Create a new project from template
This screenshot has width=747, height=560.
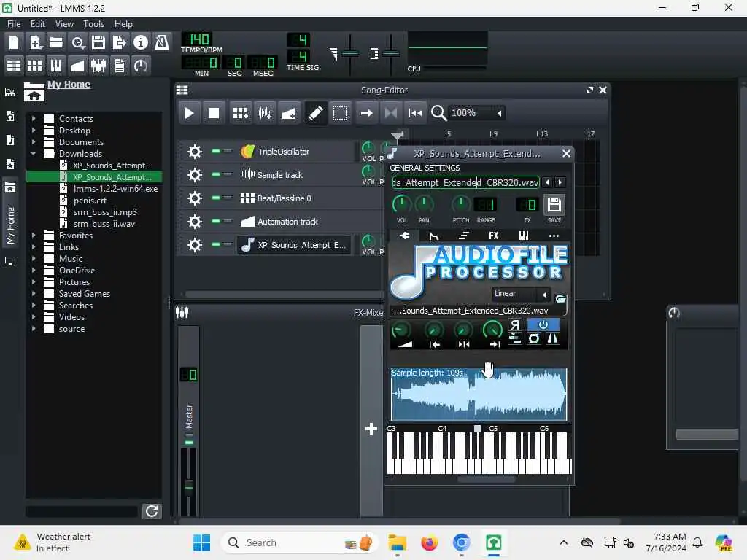35,43
